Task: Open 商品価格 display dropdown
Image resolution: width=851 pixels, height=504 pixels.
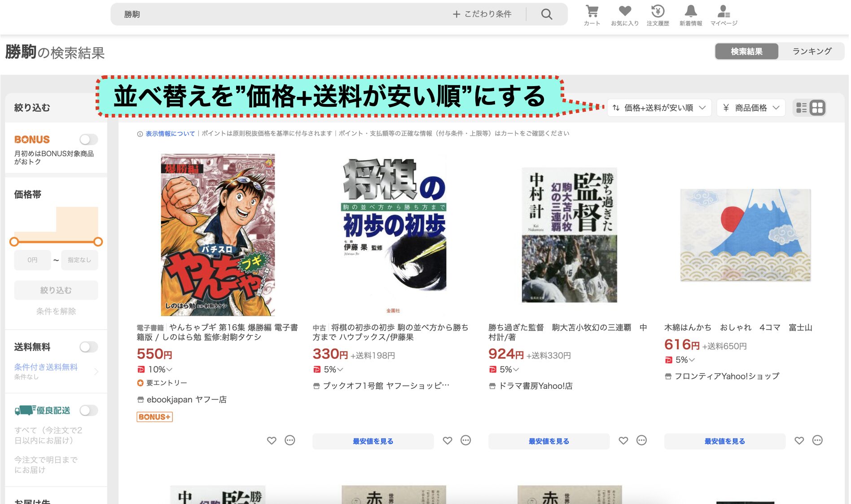Action: point(751,108)
